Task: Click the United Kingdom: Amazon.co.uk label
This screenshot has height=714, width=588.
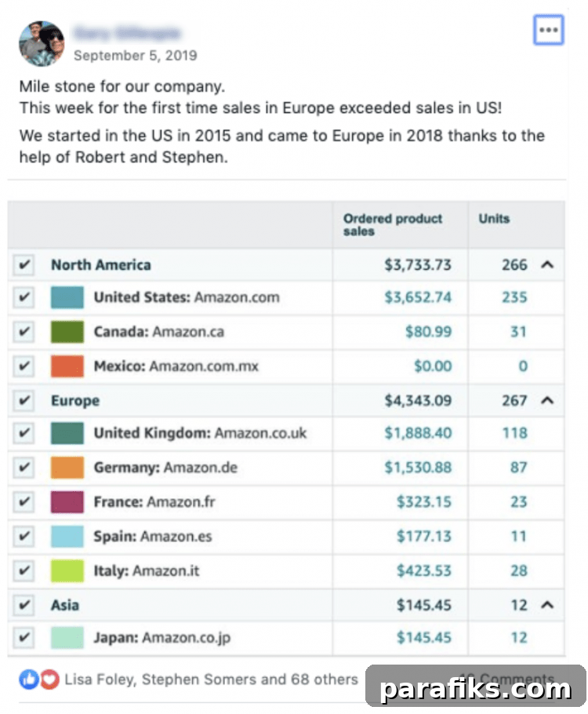Action: click(x=200, y=433)
